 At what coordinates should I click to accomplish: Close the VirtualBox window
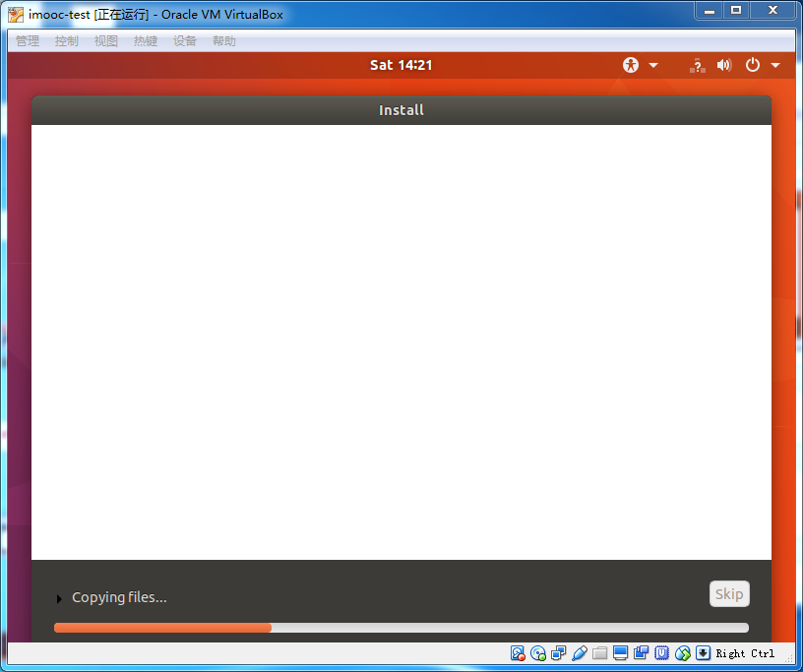[x=773, y=11]
